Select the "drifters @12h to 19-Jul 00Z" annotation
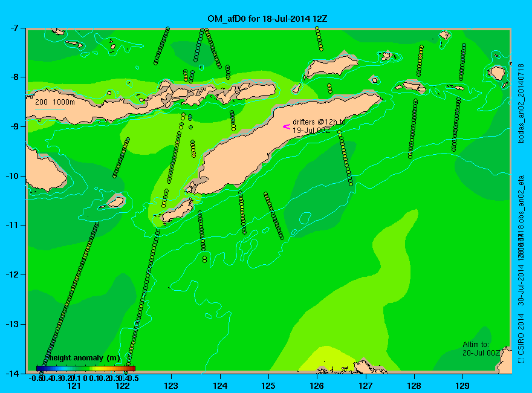 (319, 126)
